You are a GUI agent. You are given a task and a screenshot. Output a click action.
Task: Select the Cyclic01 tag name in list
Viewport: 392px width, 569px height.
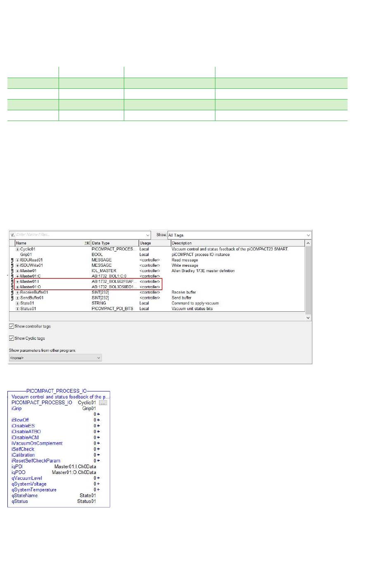coord(28,249)
